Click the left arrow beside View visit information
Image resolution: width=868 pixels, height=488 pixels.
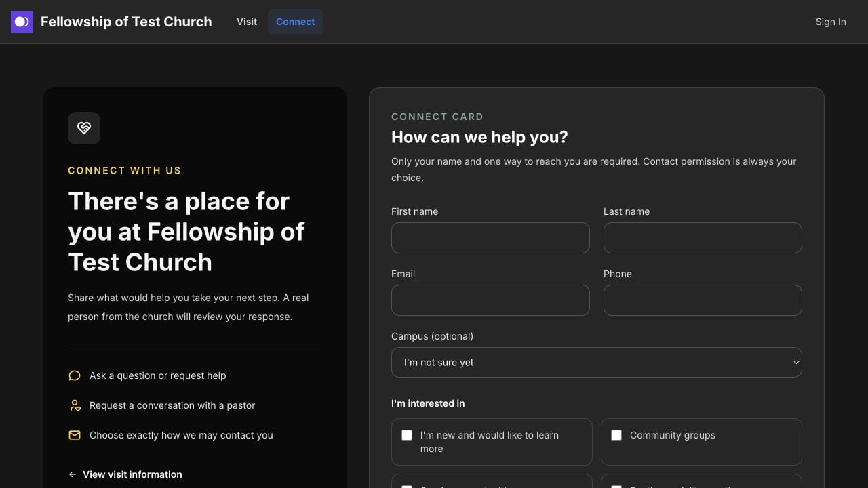pyautogui.click(x=73, y=474)
